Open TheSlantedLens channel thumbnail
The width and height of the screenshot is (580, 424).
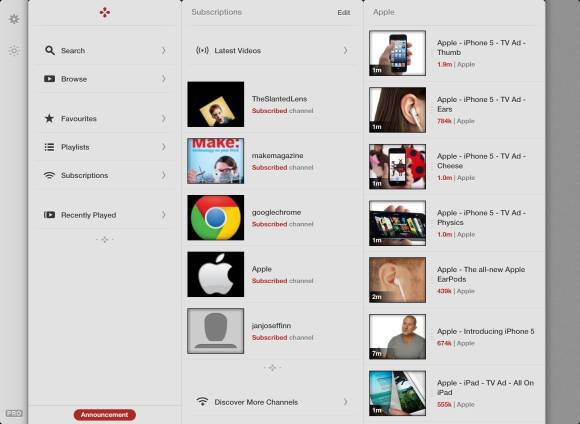(216, 104)
